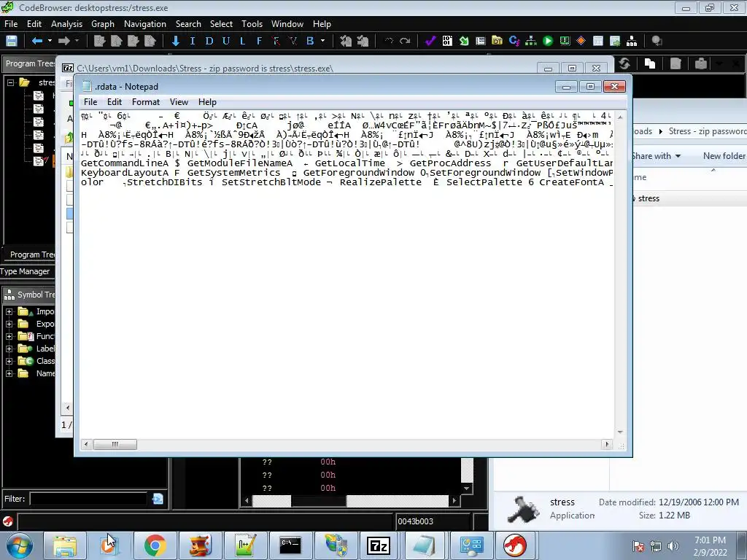Go forward with the right arrow icon

click(64, 41)
